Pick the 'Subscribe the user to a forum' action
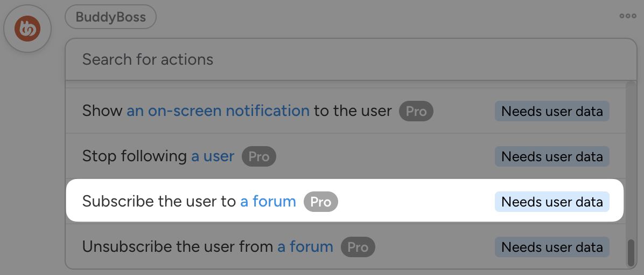This screenshot has width=644, height=275. (x=159, y=202)
